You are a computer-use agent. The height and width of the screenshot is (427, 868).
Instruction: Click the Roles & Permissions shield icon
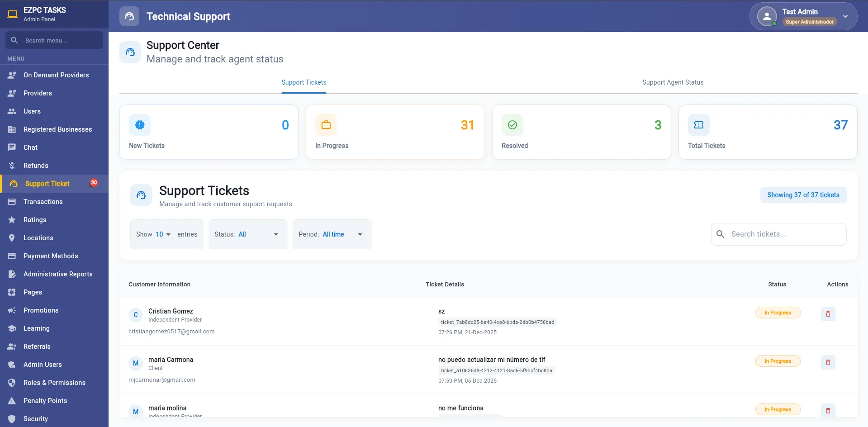pos(12,383)
